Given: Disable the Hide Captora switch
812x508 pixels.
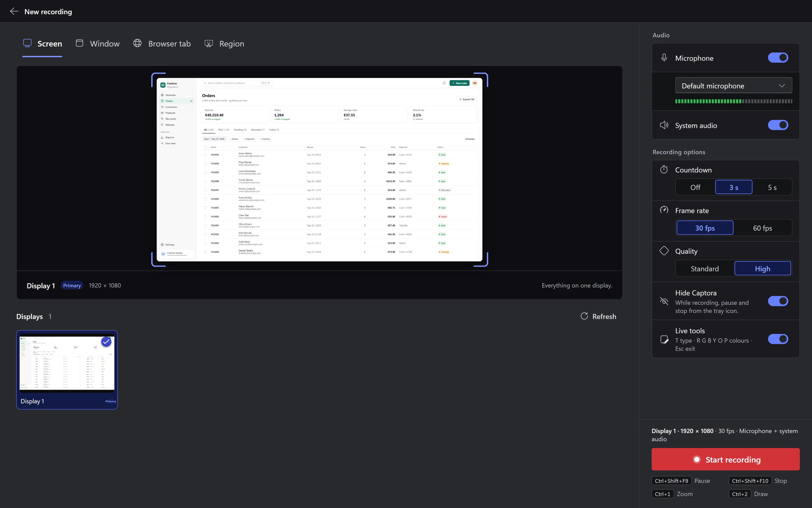Looking at the screenshot, I should tap(778, 301).
